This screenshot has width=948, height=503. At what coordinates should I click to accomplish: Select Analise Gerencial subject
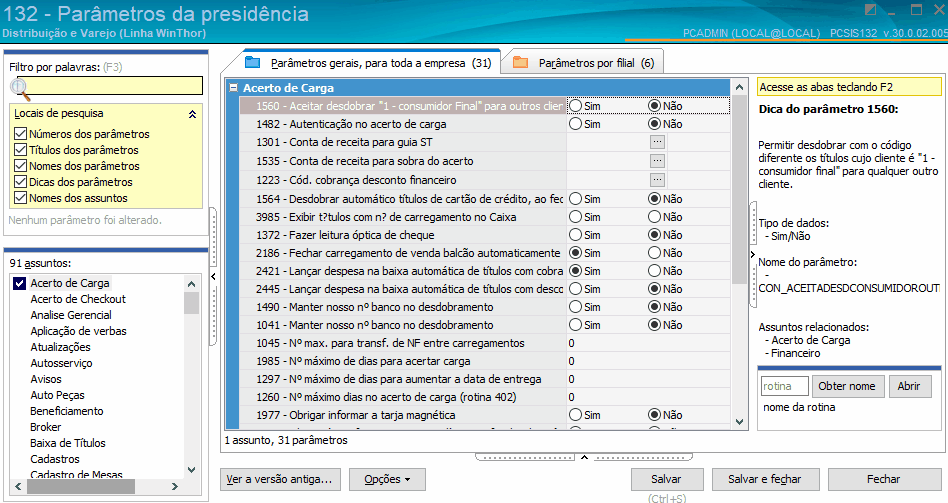71,315
